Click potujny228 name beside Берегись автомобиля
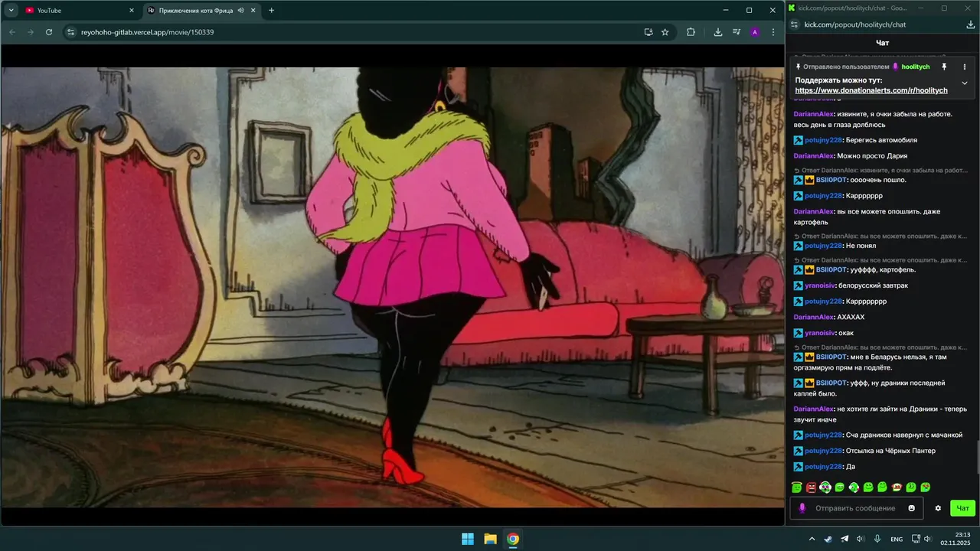The height and width of the screenshot is (551, 980). click(x=823, y=140)
